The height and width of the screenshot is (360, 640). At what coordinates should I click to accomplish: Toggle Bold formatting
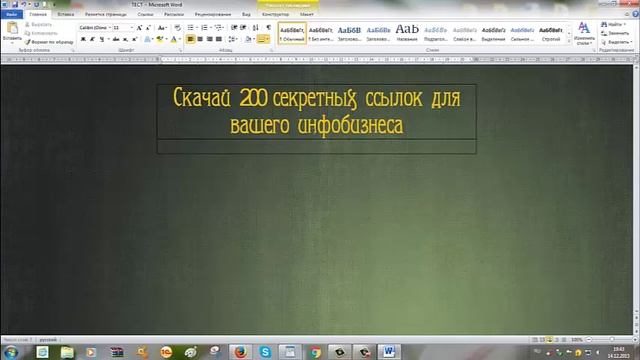pyautogui.click(x=83, y=39)
